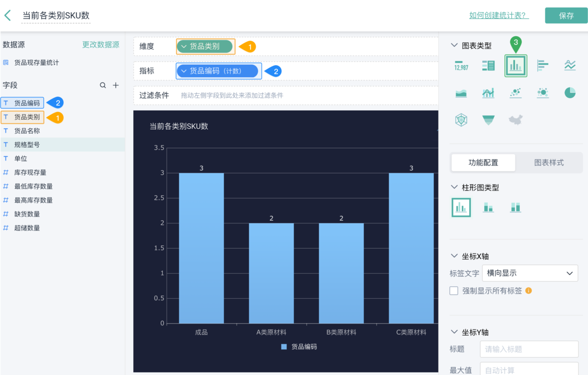Open the 货品编码（计数）metric pill dropdown

(184, 71)
